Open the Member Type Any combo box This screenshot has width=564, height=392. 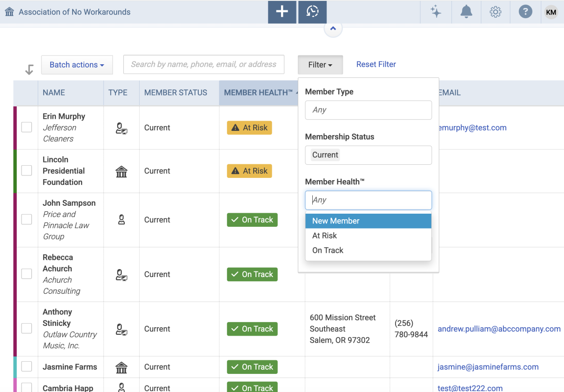pos(368,110)
